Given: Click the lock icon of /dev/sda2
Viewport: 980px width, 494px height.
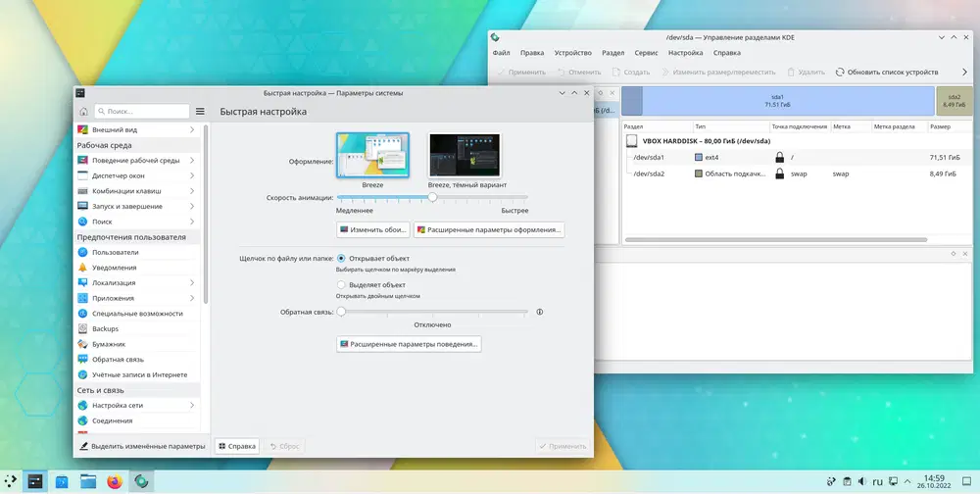Looking at the screenshot, I should [779, 173].
